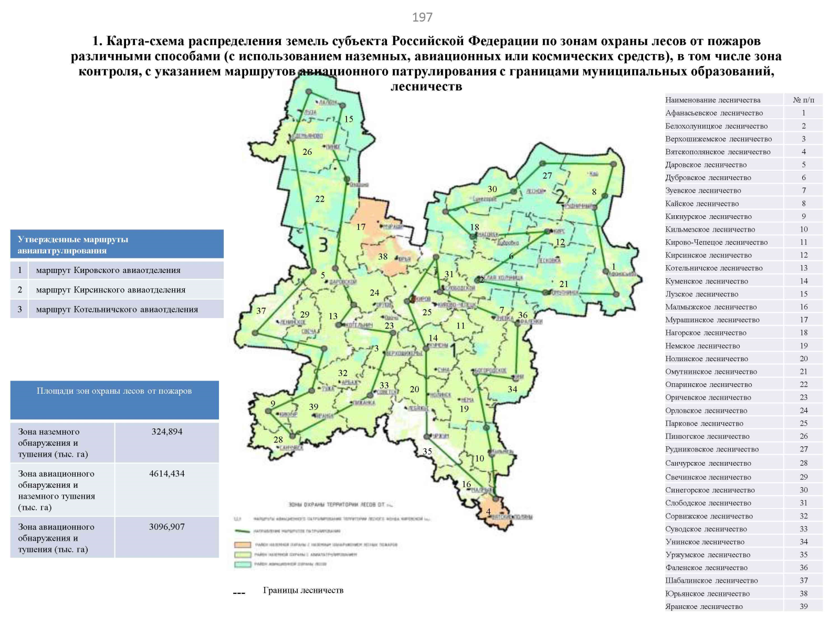Click the orange ground protection legend swatch
This screenshot has height=630, width=840.
tap(242, 544)
